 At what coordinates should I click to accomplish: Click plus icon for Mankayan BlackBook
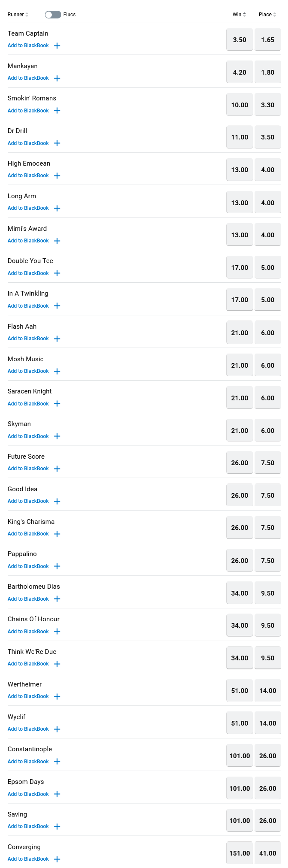[57, 78]
